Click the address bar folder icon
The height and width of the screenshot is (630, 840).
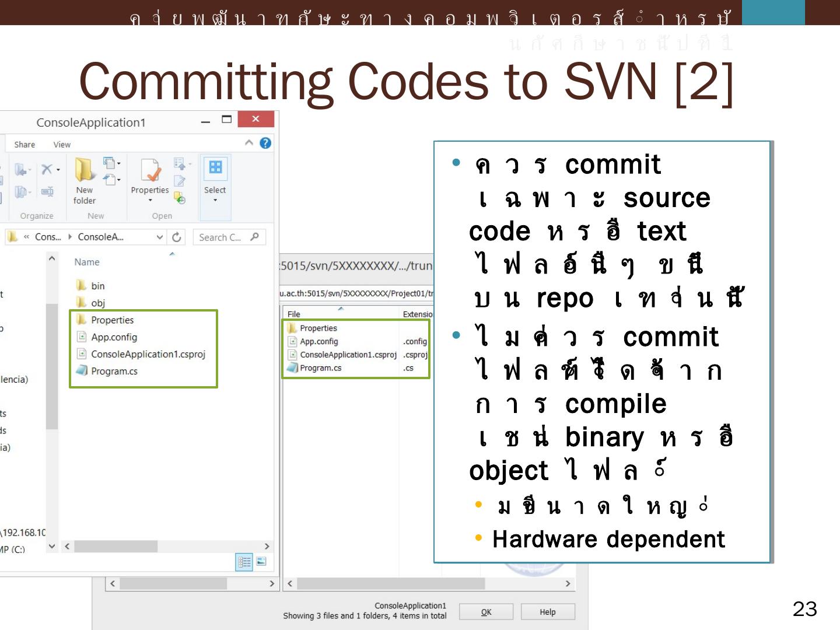[12, 237]
